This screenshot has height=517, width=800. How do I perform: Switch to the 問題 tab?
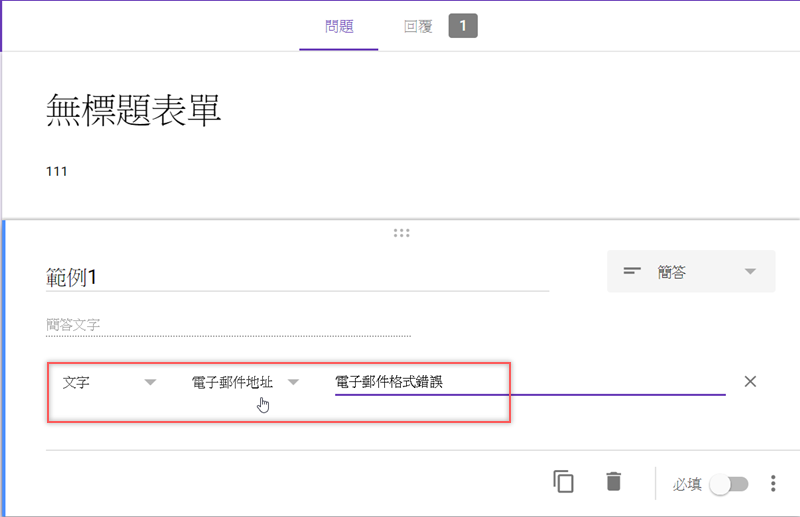339,26
